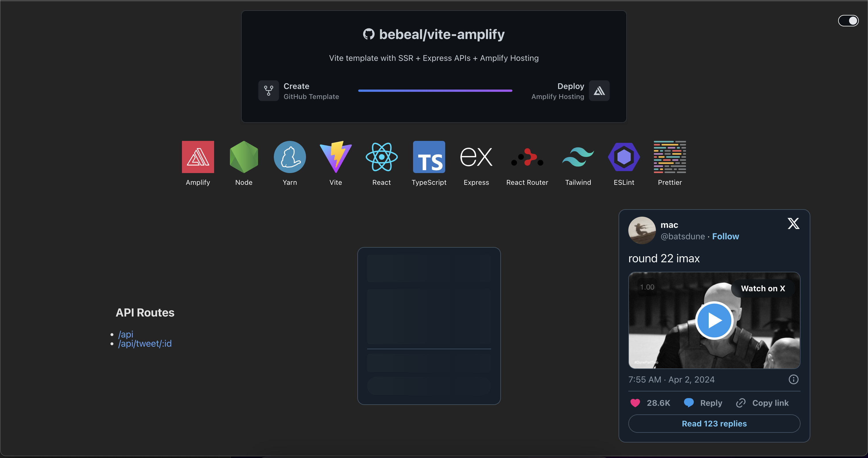Click the Prettier label text
This screenshot has width=868, height=458.
pyautogui.click(x=670, y=183)
